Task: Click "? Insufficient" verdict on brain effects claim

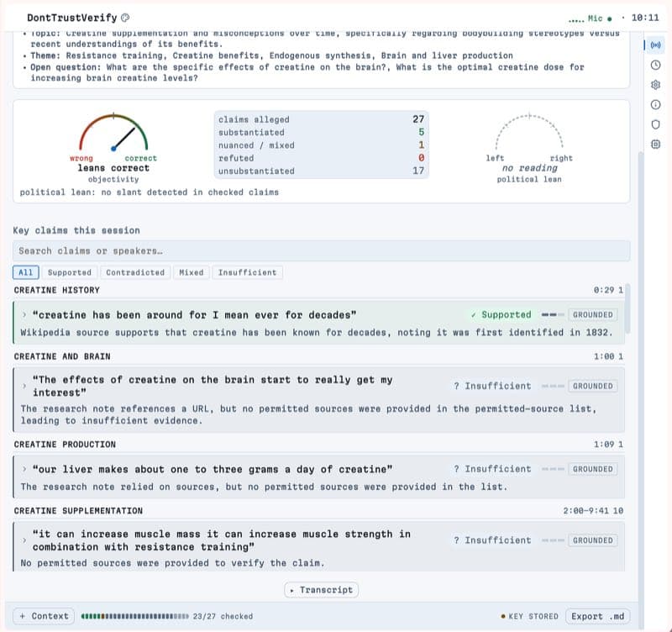Action: (492, 386)
